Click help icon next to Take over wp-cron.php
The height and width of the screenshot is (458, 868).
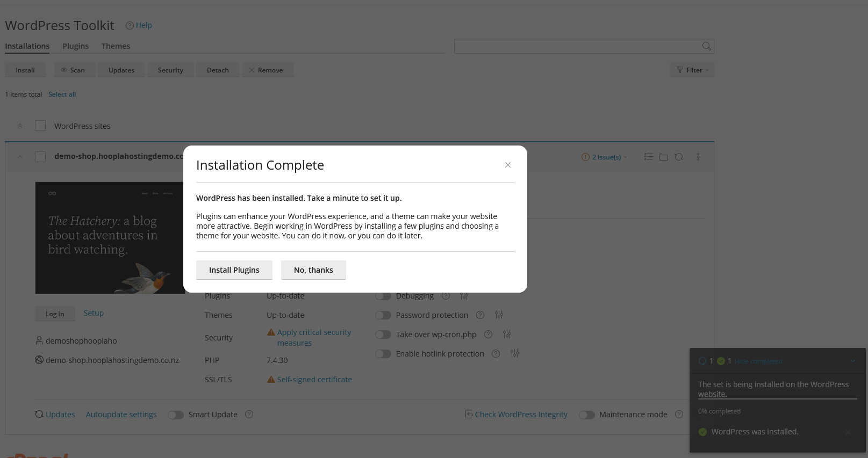[488, 335]
